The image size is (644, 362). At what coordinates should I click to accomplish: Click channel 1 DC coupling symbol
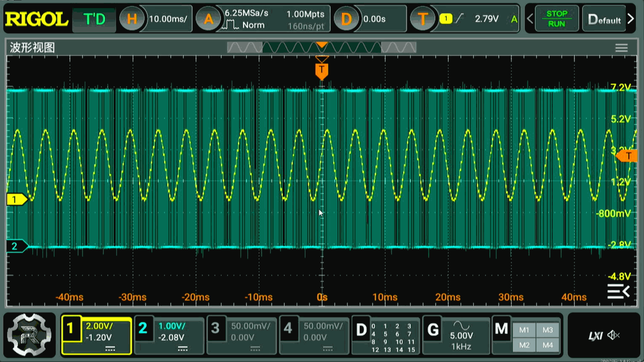pyautogui.click(x=110, y=349)
